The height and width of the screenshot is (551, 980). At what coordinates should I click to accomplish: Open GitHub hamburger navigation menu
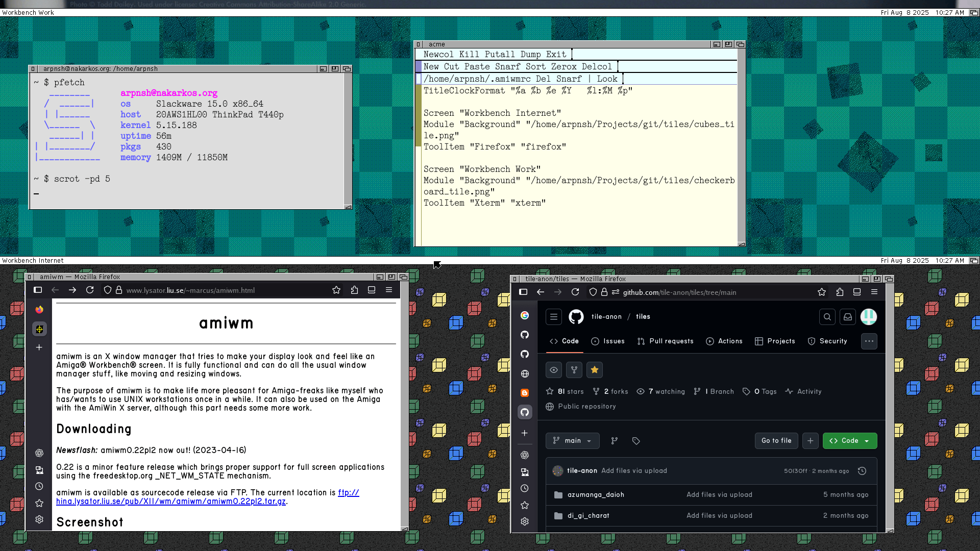[554, 317]
